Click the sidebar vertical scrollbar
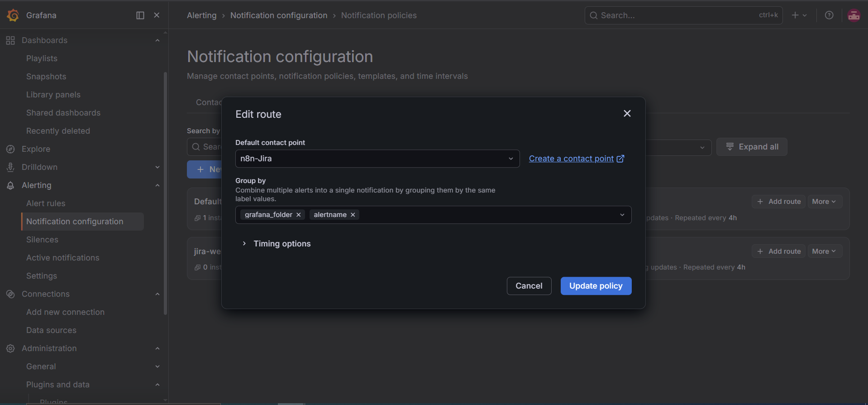868x405 pixels. (165, 193)
